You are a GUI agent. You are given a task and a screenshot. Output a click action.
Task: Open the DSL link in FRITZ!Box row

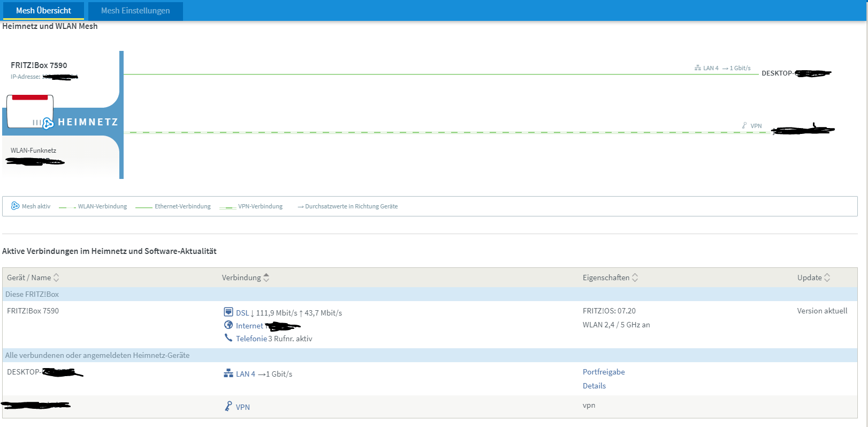point(242,313)
